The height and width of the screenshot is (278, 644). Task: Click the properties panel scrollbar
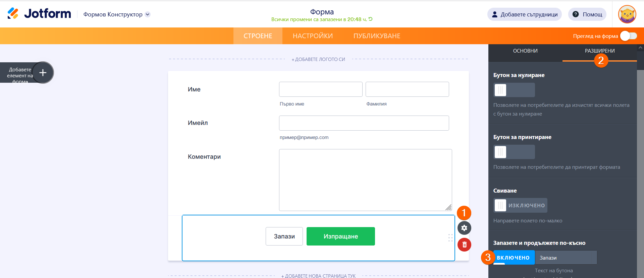click(640, 167)
